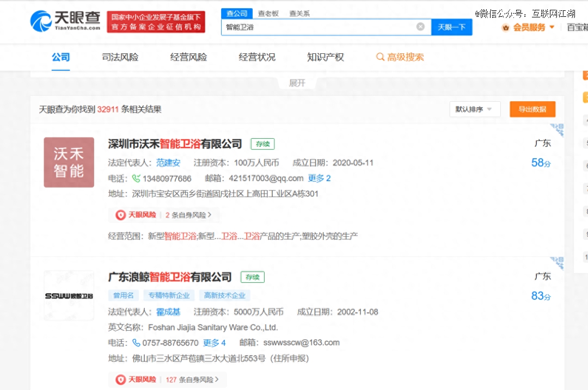Select the crown icon beside 会员服务
Image resolution: width=588 pixels, height=390 pixels.
click(x=505, y=27)
